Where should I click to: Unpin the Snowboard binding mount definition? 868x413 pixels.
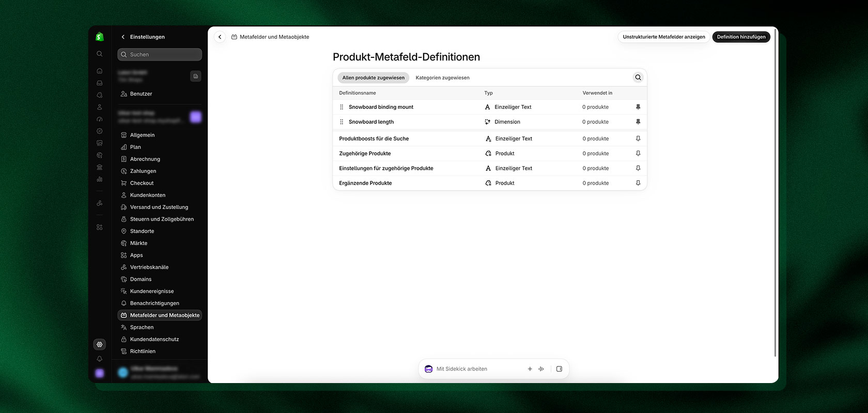(638, 107)
